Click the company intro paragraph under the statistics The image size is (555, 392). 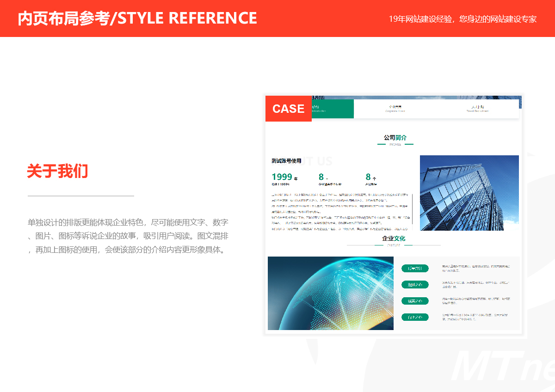point(340,212)
